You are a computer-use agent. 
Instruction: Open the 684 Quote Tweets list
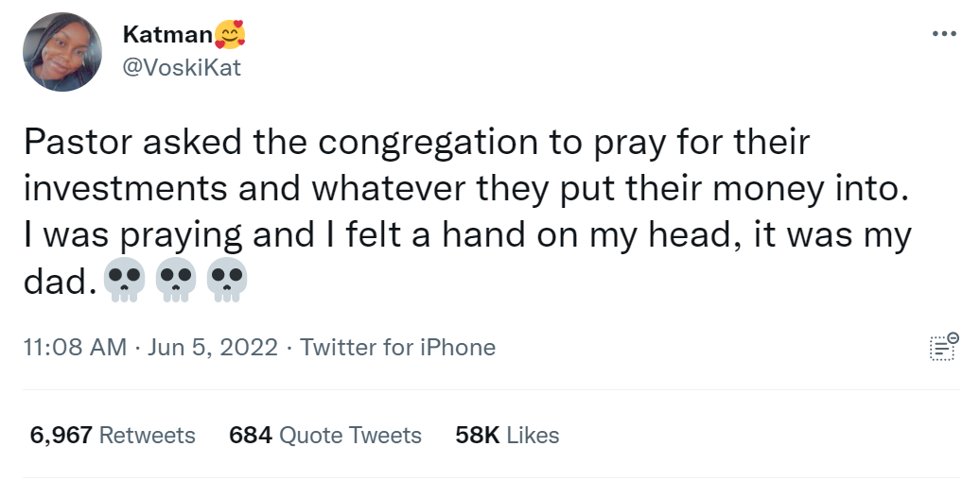pos(325,436)
